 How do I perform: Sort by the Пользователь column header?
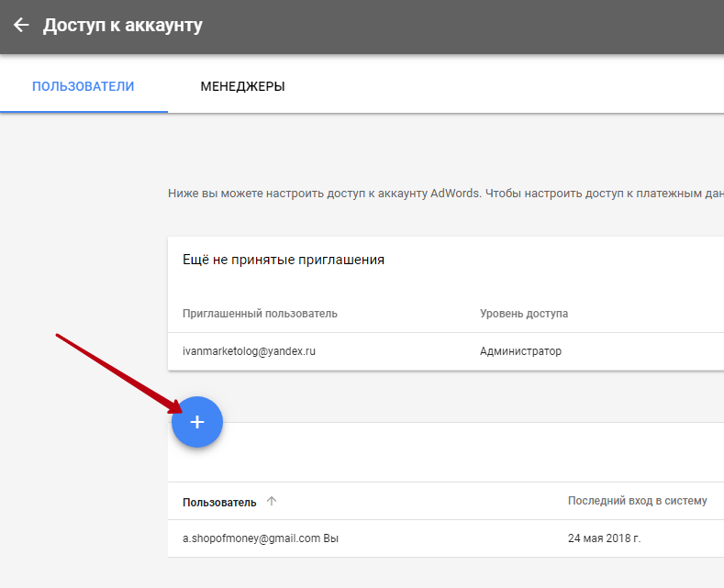(219, 502)
